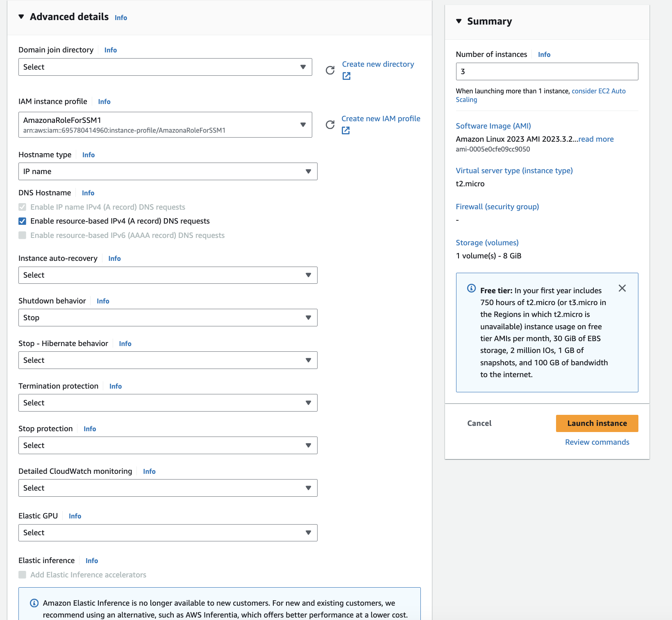Click the info icon in Free tier box

tap(472, 288)
